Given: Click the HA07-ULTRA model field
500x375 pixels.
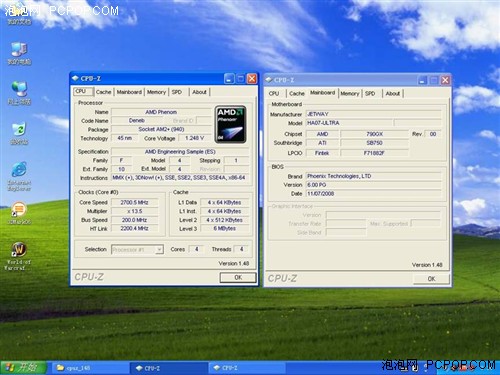Looking at the screenshot, I should click(x=349, y=123).
